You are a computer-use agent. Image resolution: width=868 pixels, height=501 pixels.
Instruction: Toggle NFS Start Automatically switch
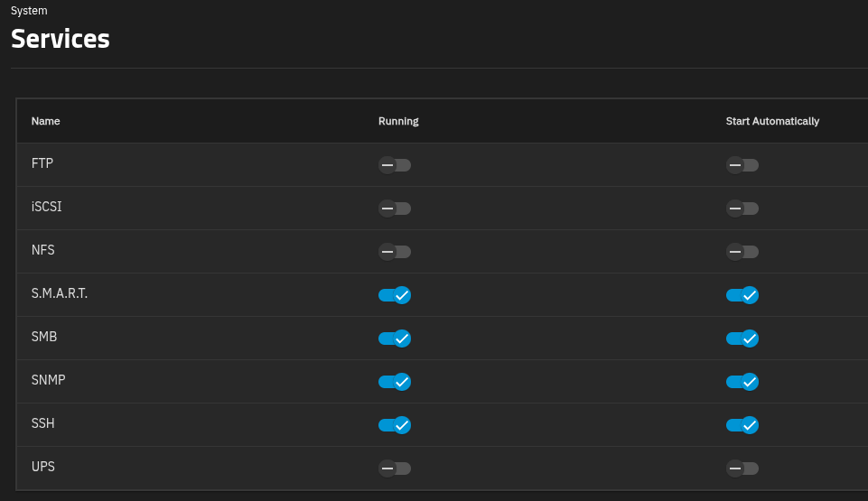[742, 252]
